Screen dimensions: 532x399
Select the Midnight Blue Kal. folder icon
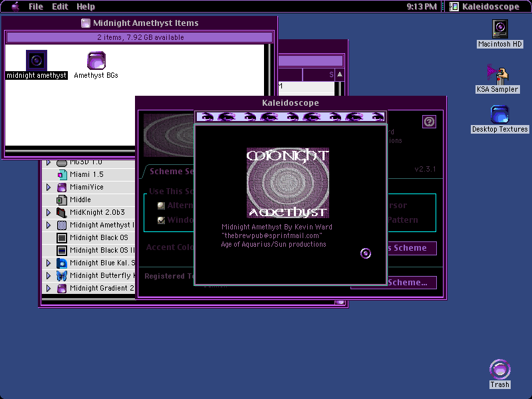(62, 263)
